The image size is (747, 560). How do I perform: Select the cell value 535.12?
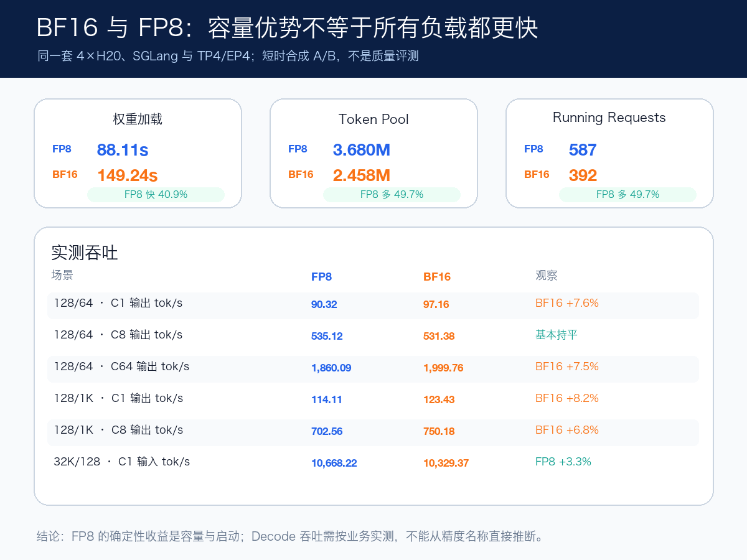coord(327,336)
